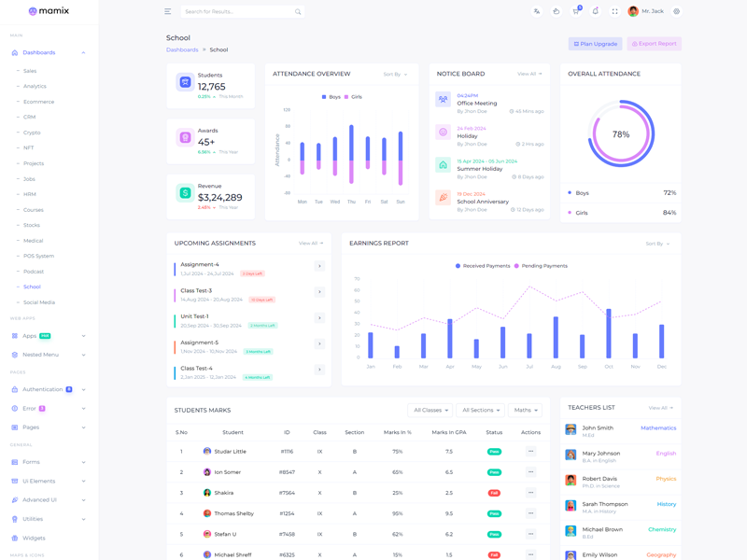Open the language translation icon in header
The height and width of the screenshot is (560, 747).
537,11
